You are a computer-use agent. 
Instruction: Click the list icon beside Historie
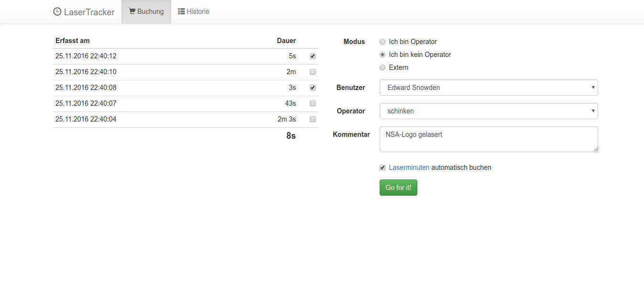coord(182,11)
